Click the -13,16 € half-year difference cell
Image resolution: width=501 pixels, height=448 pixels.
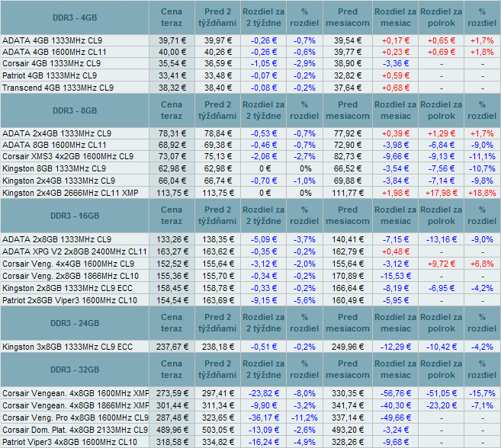click(x=442, y=239)
